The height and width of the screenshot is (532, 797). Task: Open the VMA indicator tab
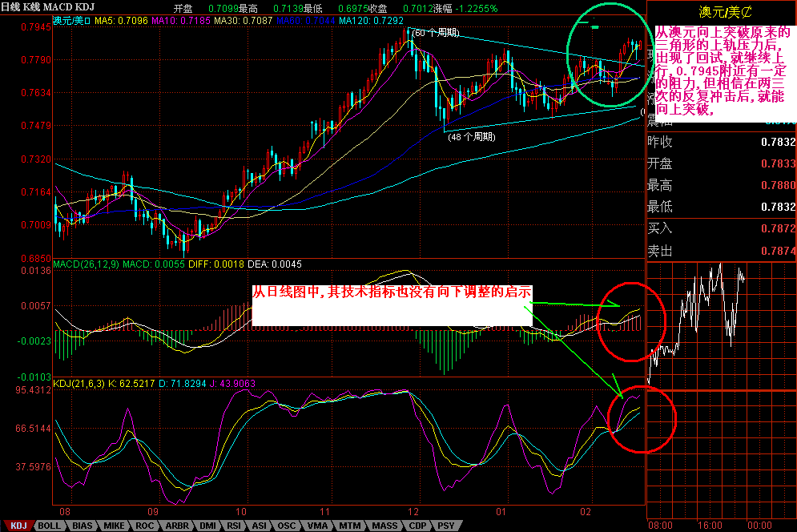(320, 526)
